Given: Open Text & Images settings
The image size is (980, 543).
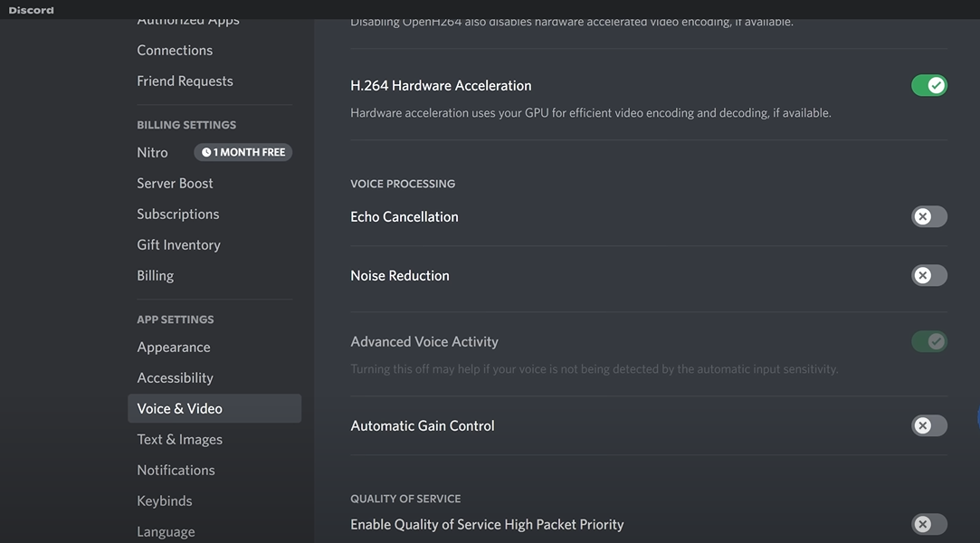Looking at the screenshot, I should (179, 440).
